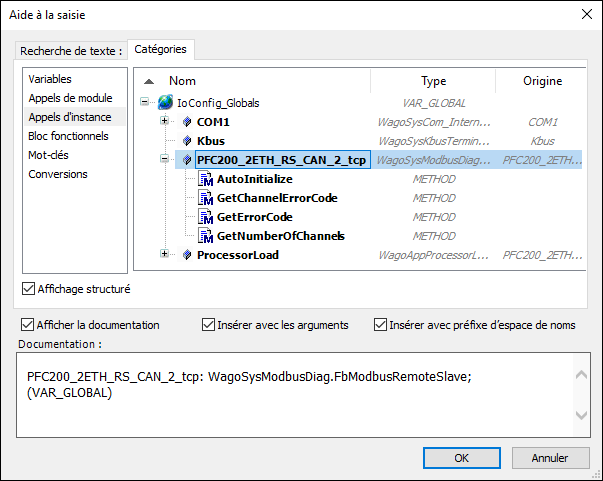The height and width of the screenshot is (481, 603).
Task: Toggle the Affichage structuré checkbox
Action: [28, 288]
